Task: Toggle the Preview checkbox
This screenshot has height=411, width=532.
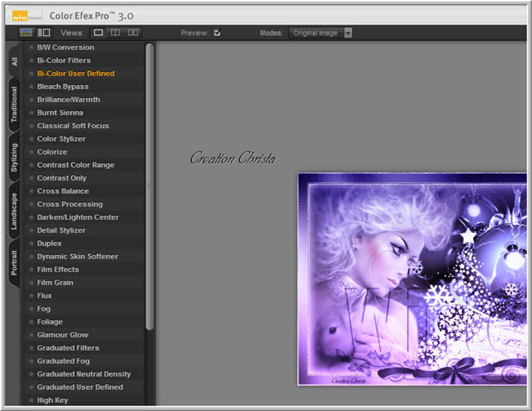Action: [217, 33]
